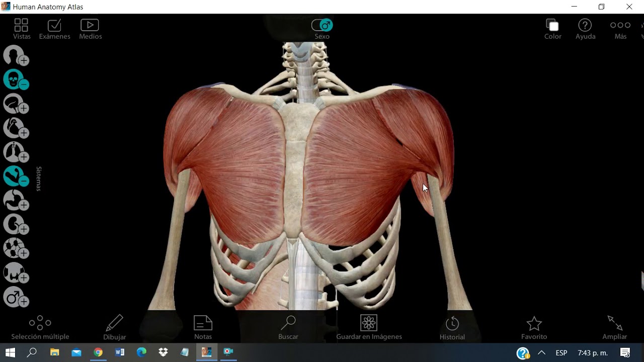Open Dropbox from the taskbar

click(163, 352)
